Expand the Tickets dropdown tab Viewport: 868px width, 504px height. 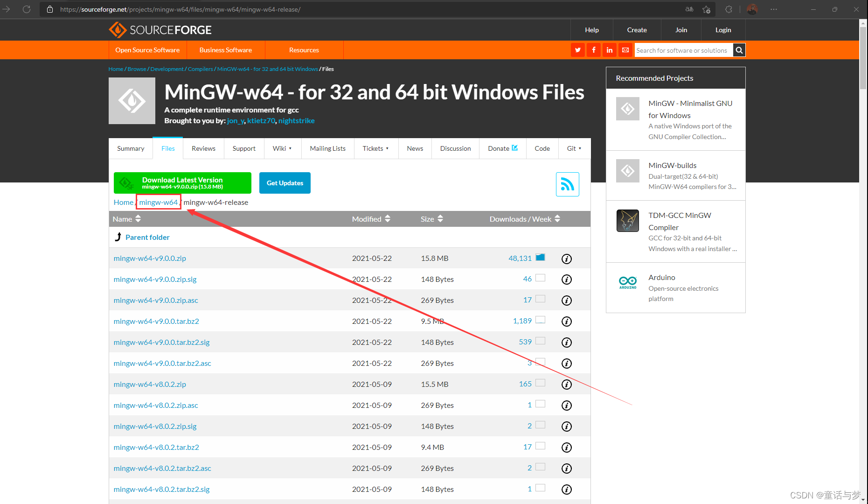coord(376,148)
